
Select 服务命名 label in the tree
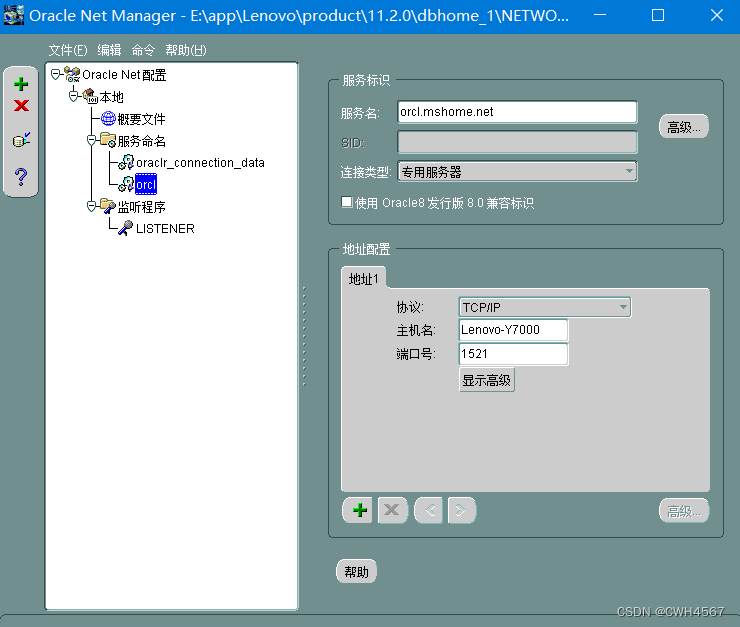(x=141, y=141)
